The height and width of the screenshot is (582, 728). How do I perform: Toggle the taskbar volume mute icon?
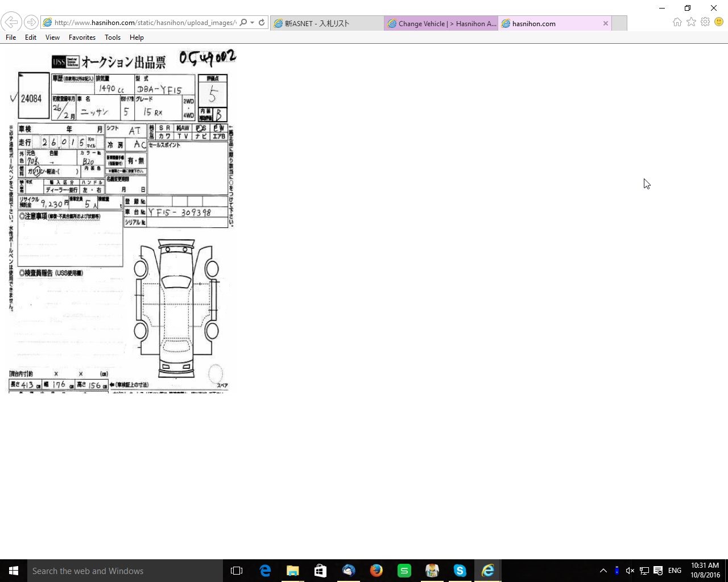(630, 571)
